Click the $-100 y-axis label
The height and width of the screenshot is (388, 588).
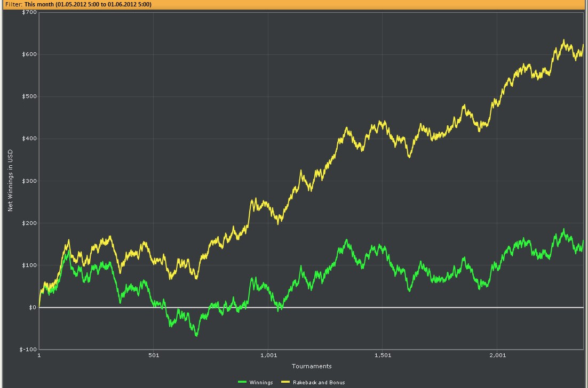point(28,350)
